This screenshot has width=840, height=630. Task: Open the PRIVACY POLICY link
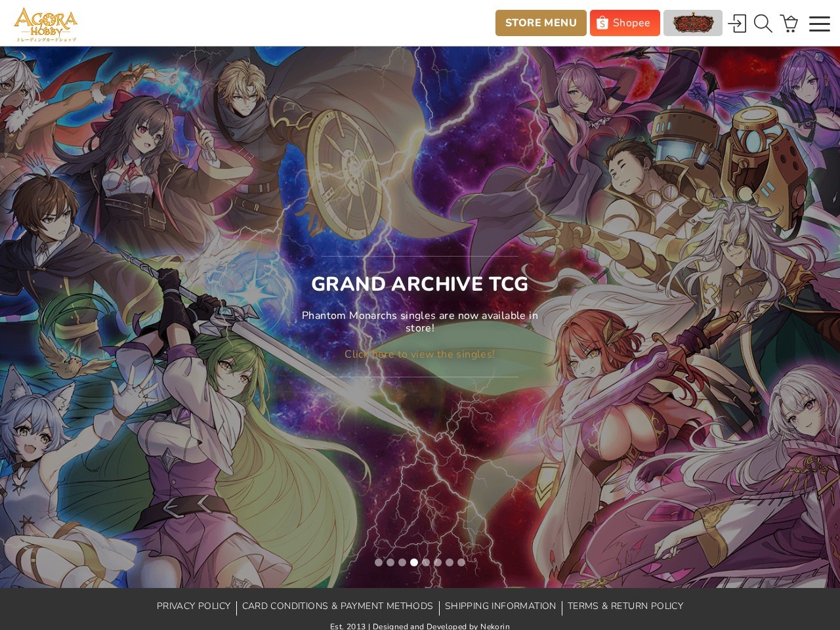[194, 606]
